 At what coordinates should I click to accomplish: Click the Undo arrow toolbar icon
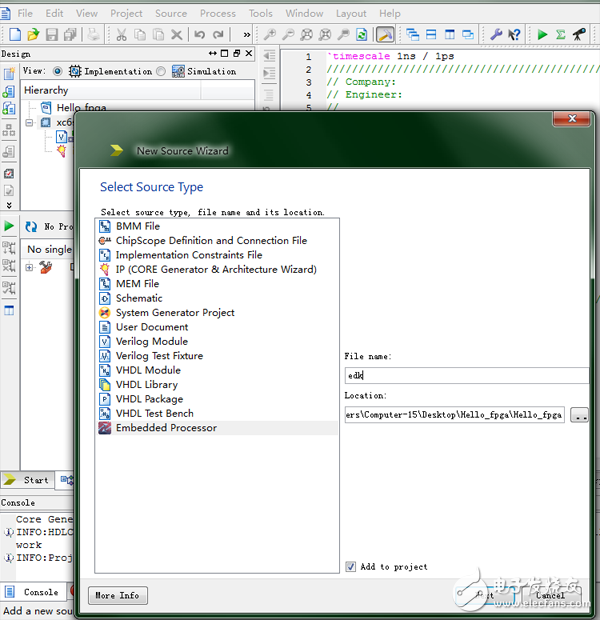(x=199, y=35)
